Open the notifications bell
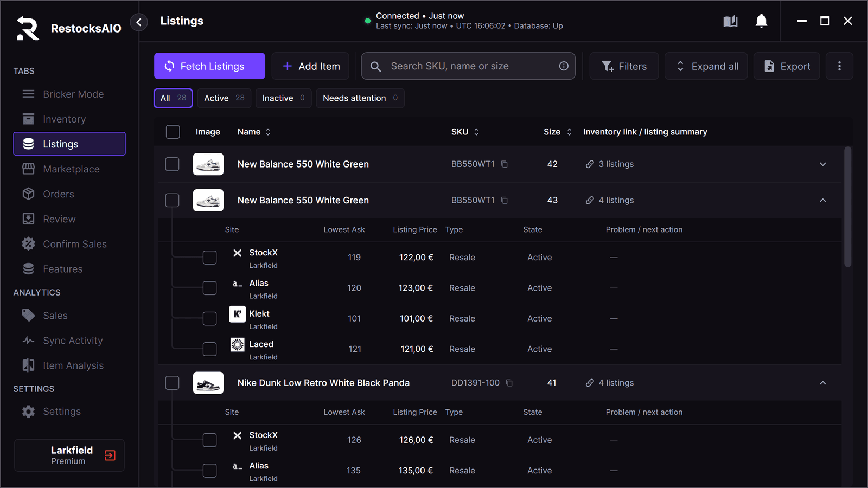Screen dimensions: 868x488 pyautogui.click(x=762, y=21)
